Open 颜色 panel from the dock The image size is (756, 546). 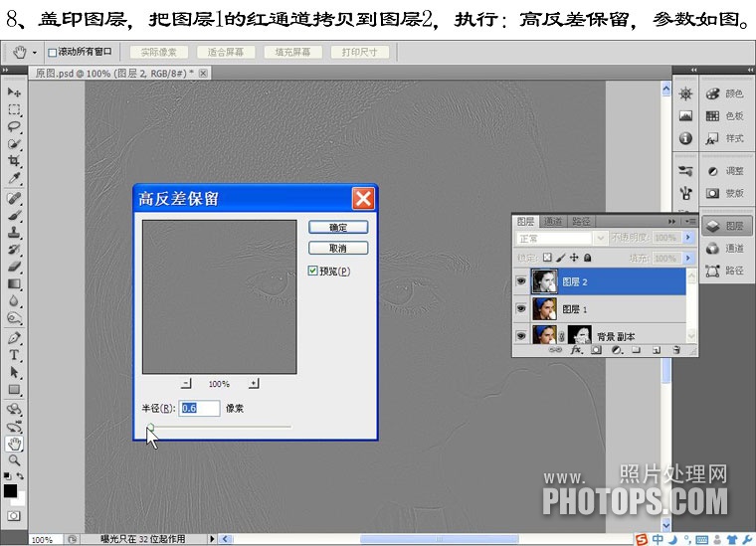(725, 93)
